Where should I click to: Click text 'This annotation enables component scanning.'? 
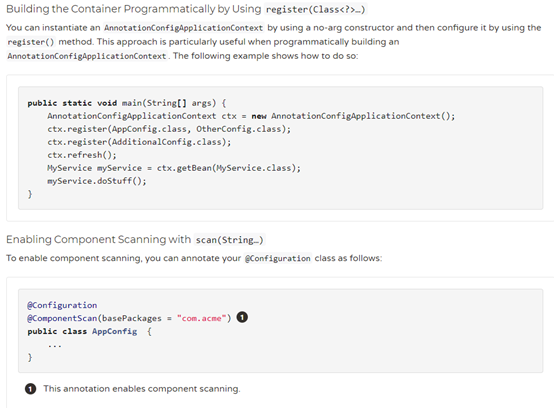[142, 389]
